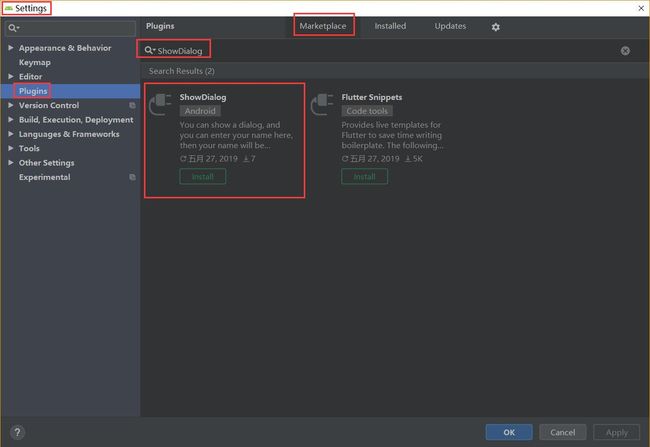The width and height of the screenshot is (650, 447).
Task: Focus the plugin search field containing ShowDialog
Action: pos(381,51)
